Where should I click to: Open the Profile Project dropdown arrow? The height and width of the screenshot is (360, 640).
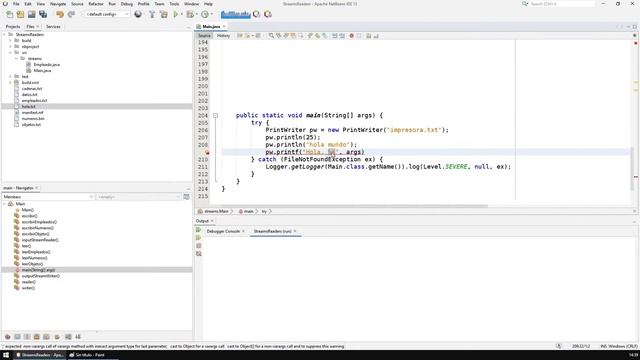(x=211, y=14)
